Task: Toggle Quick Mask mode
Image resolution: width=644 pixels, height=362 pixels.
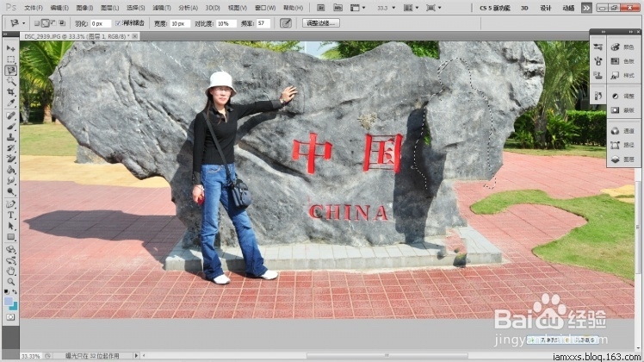Action: pos(10,317)
